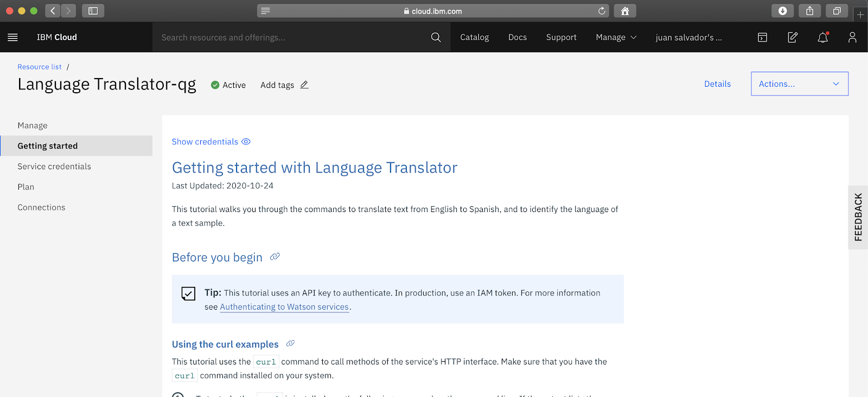This screenshot has height=397, width=868.
Task: Open the Support menu item
Action: coord(561,37)
